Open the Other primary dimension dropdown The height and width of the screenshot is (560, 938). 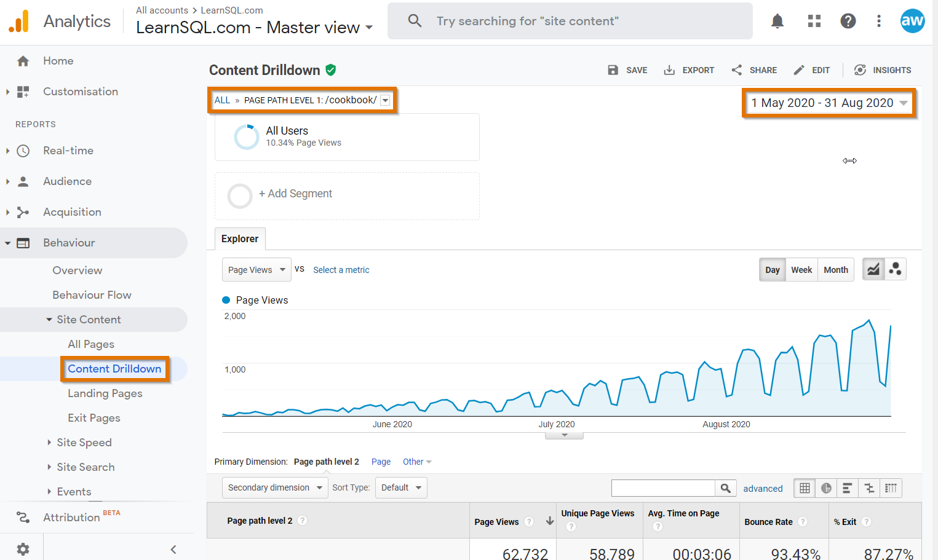(x=417, y=462)
